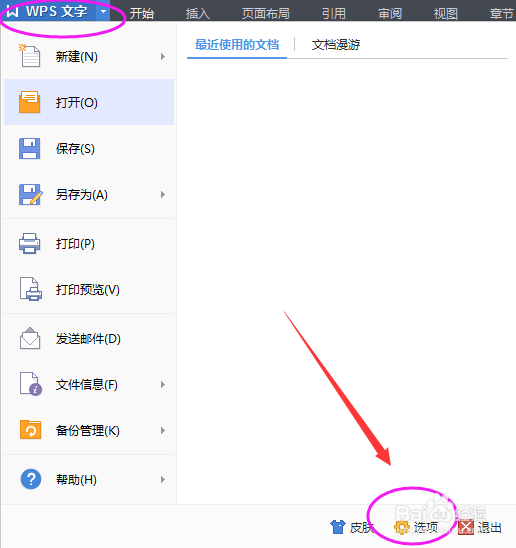Viewport: 516px width, 548px height.
Task: Open the 章节 ribbon tab
Action: tap(502, 13)
